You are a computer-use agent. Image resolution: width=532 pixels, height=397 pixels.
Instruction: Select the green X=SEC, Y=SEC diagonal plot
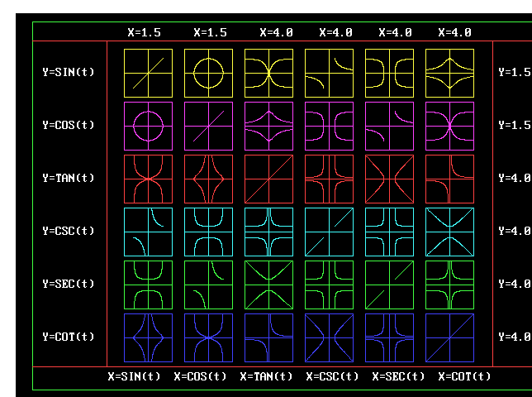coord(390,285)
